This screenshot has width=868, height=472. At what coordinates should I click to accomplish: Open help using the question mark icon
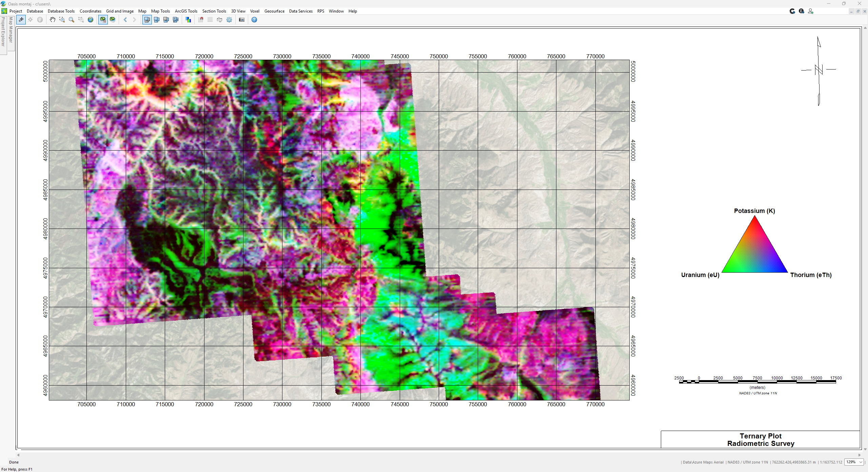tap(254, 20)
